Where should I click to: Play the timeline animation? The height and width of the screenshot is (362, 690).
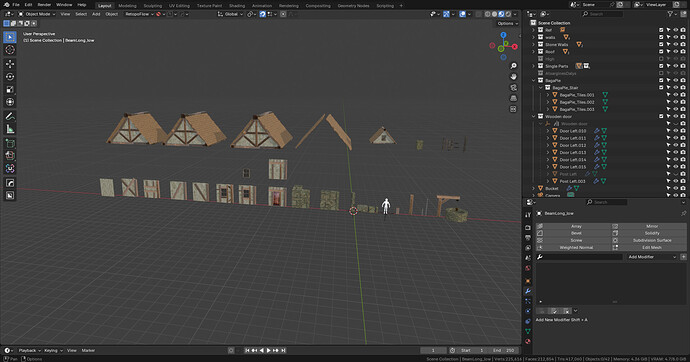tap(268, 351)
